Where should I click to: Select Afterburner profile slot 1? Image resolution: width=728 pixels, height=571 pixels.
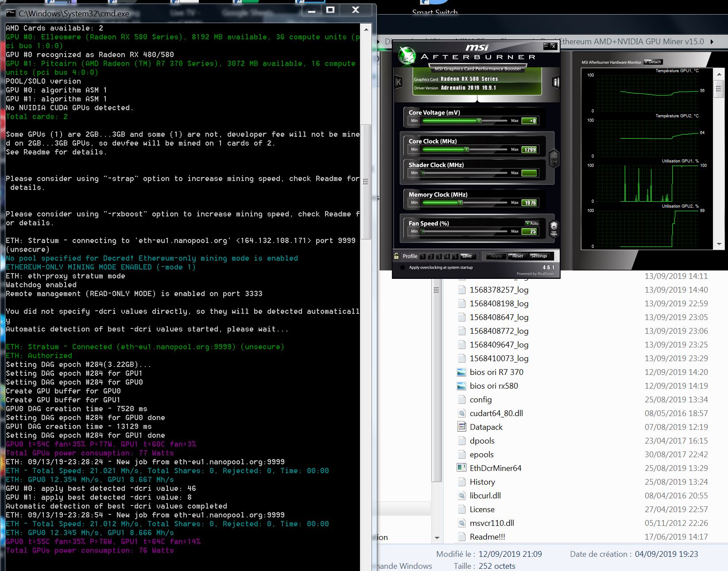[x=423, y=256]
